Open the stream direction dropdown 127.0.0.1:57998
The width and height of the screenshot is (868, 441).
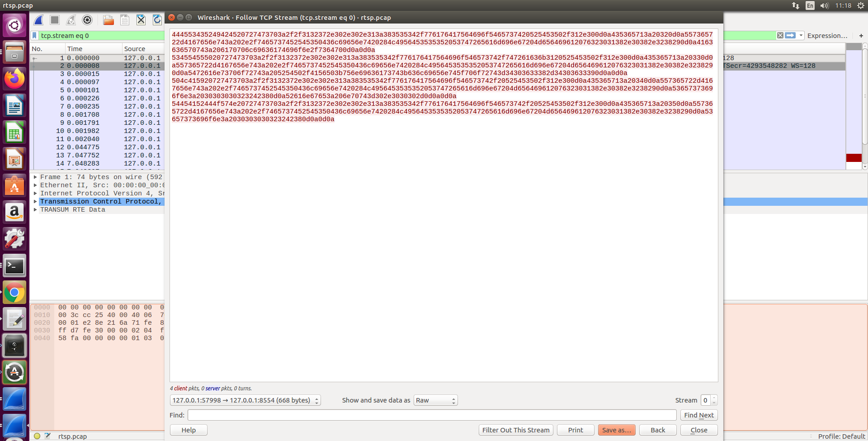coord(245,400)
